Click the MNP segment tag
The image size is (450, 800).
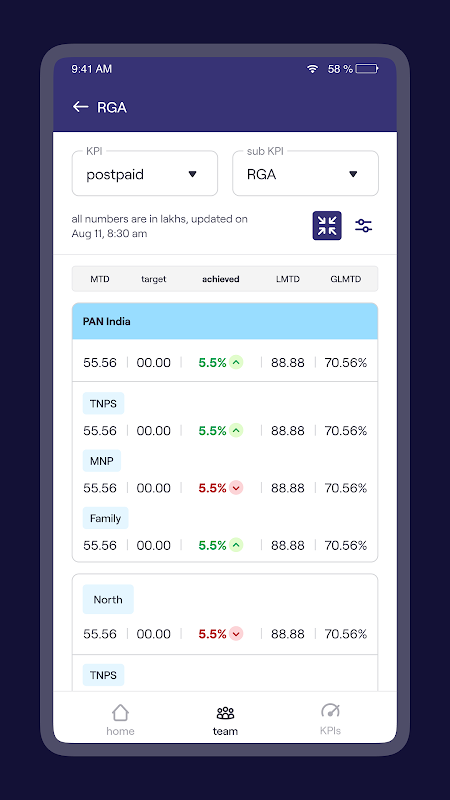pyautogui.click(x=102, y=461)
